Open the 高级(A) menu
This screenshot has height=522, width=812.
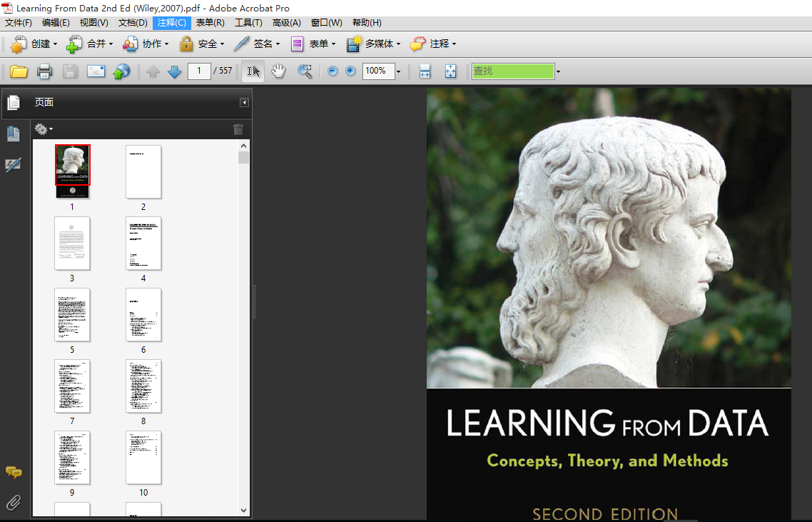287,23
